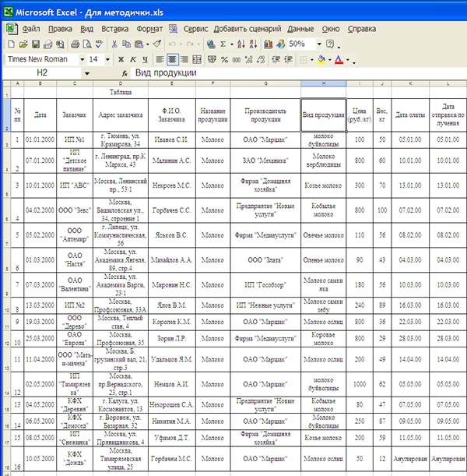Save the workbook with the floppy icon
Viewport: 467px width, 476px height.
point(36,44)
